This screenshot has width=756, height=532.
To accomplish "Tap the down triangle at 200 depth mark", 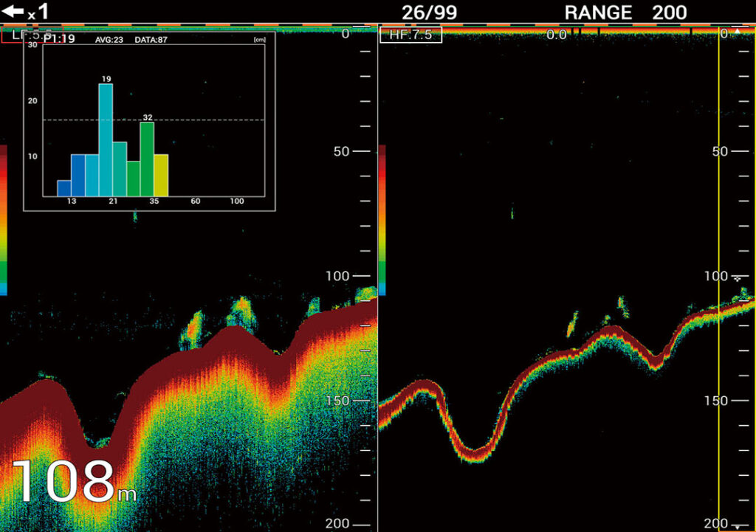I will point(739,525).
